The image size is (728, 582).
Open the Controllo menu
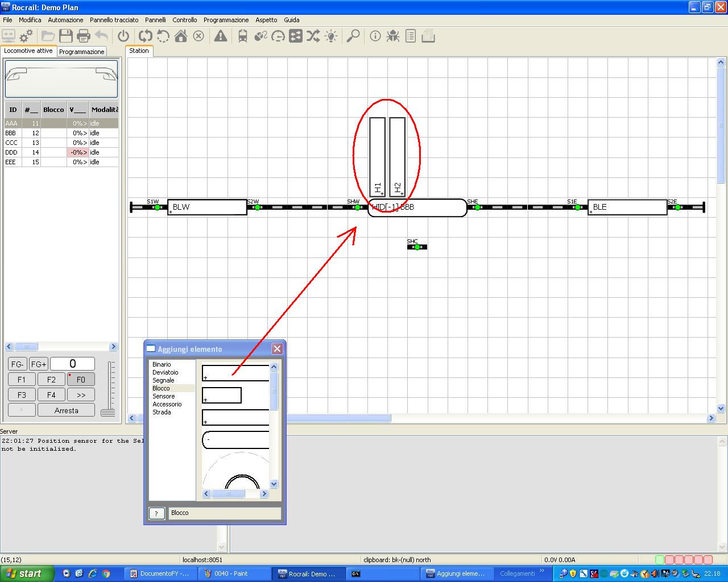[x=185, y=20]
